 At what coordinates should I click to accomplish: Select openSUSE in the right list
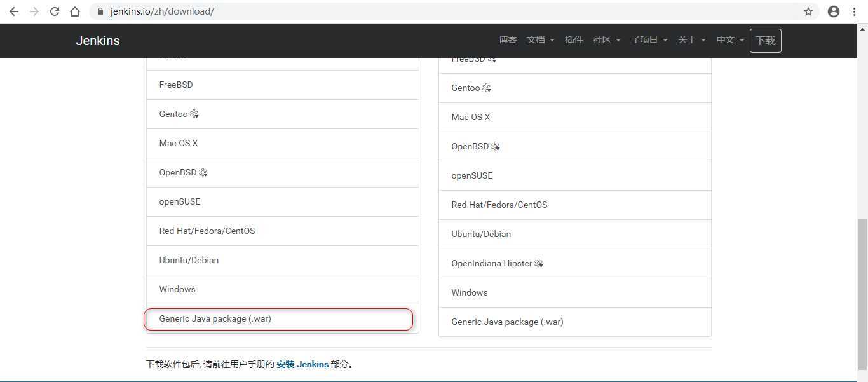[575, 176]
